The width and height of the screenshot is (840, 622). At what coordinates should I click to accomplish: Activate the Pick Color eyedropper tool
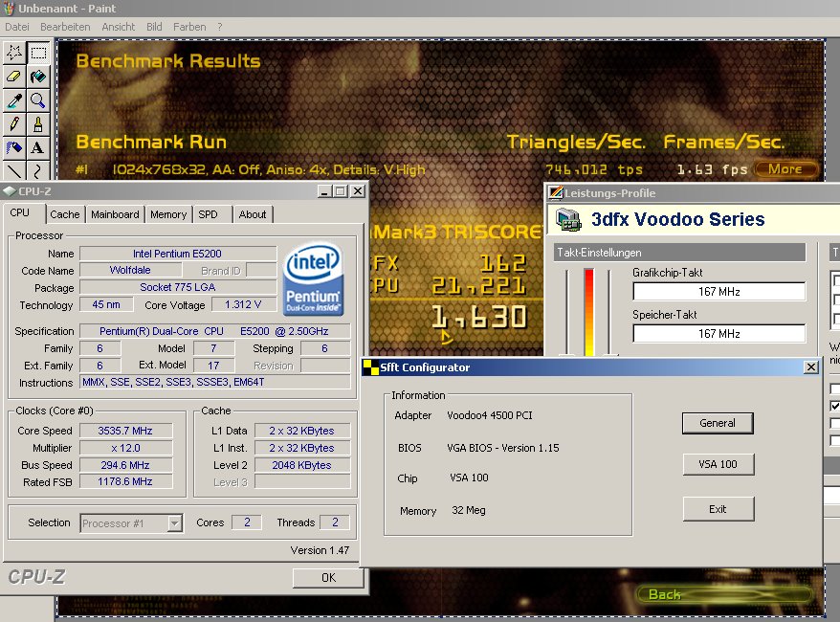[x=14, y=100]
